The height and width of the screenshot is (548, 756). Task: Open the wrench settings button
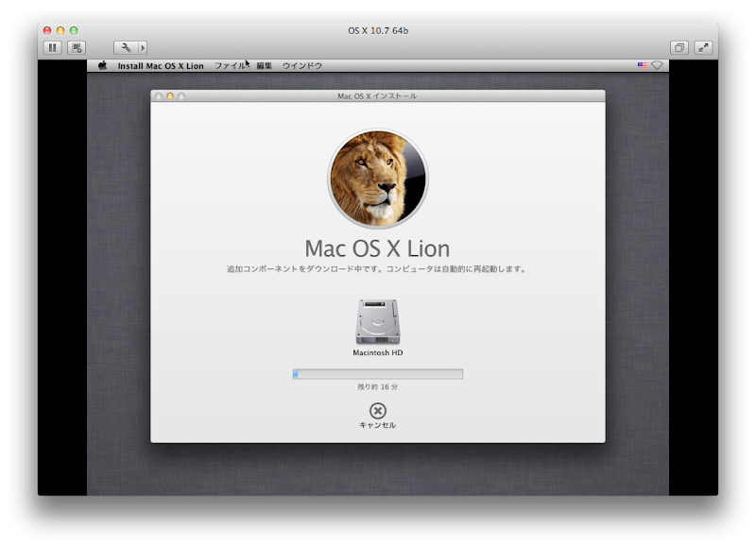tap(126, 48)
